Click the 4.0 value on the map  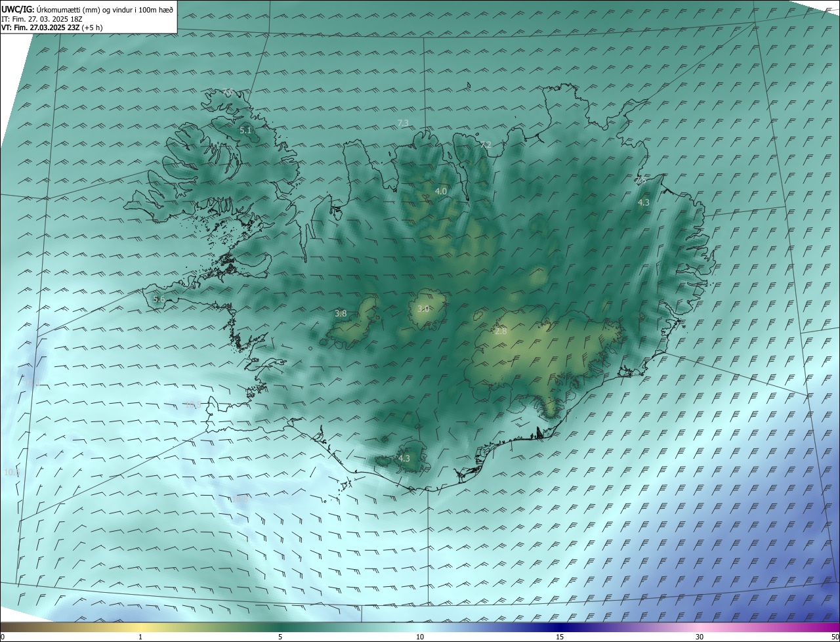441,191
